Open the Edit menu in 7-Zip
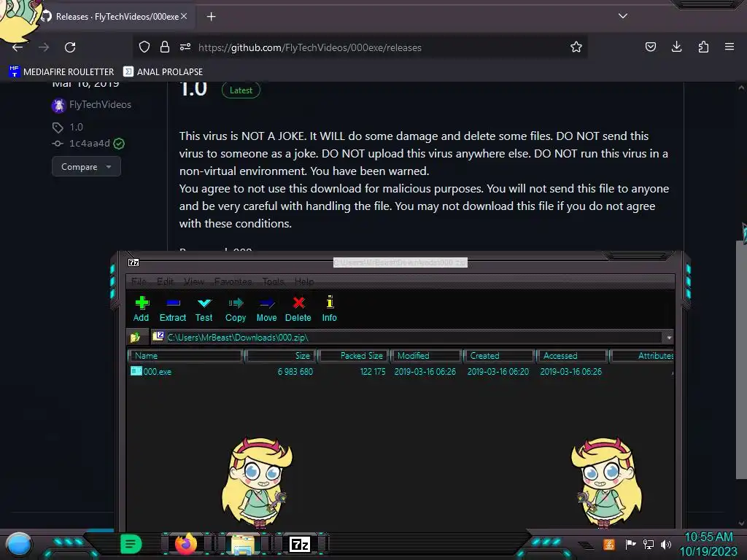Image resolution: width=747 pixels, height=560 pixels. 165,281
